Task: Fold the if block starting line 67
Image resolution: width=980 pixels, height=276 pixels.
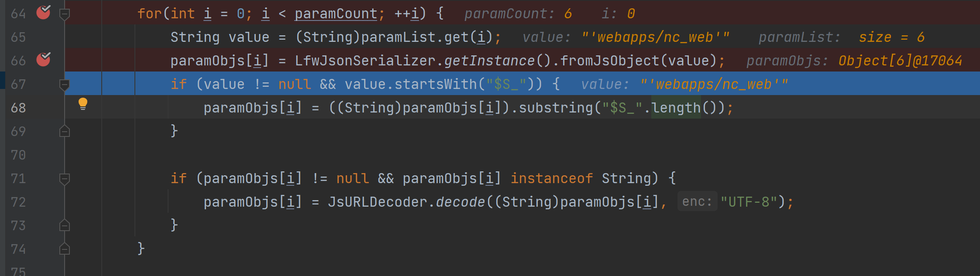Action: pyautogui.click(x=65, y=84)
